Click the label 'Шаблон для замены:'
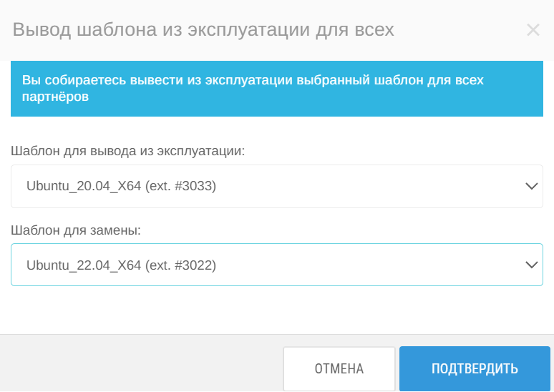554x392 pixels. [76, 230]
